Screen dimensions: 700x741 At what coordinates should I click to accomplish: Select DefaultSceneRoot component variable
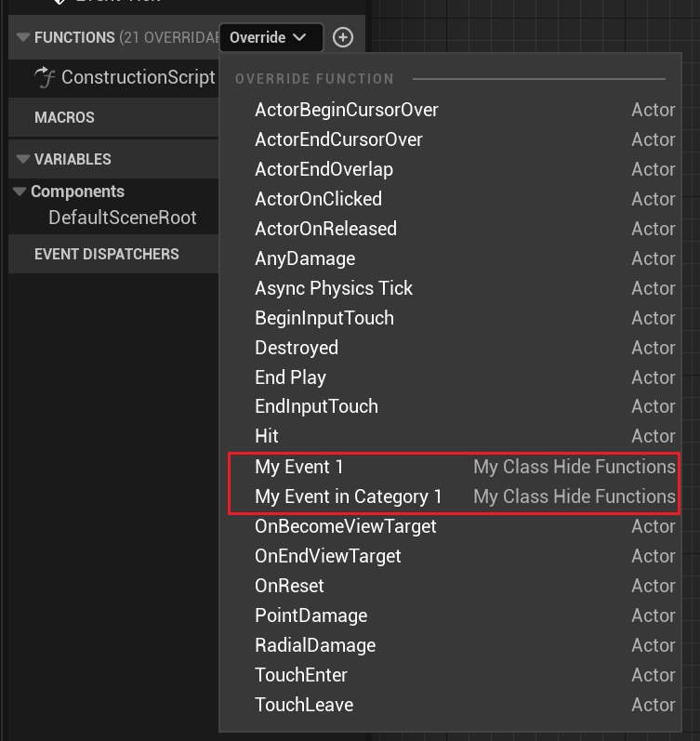123,218
